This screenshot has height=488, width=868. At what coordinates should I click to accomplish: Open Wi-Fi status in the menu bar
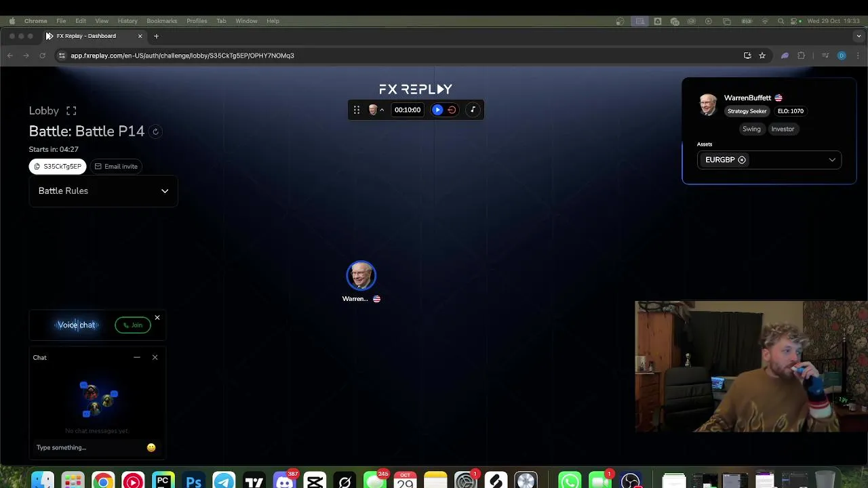(x=765, y=21)
